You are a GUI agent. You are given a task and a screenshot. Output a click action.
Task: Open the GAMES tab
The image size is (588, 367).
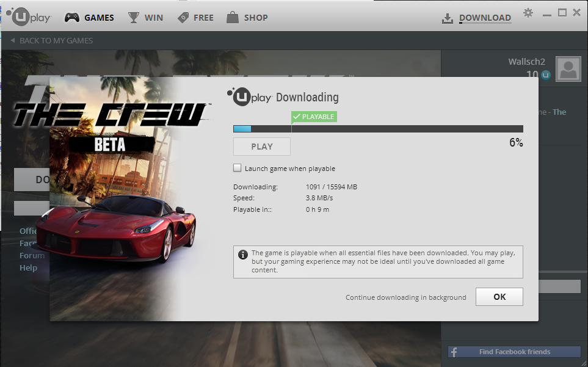(99, 18)
